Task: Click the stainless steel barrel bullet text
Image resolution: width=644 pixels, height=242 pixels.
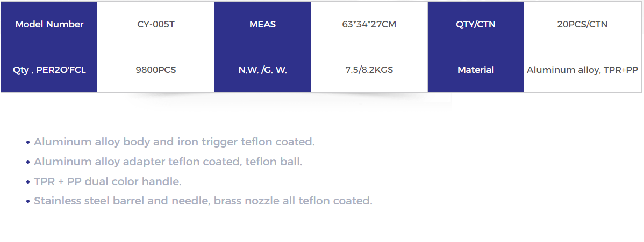Action: point(203,201)
